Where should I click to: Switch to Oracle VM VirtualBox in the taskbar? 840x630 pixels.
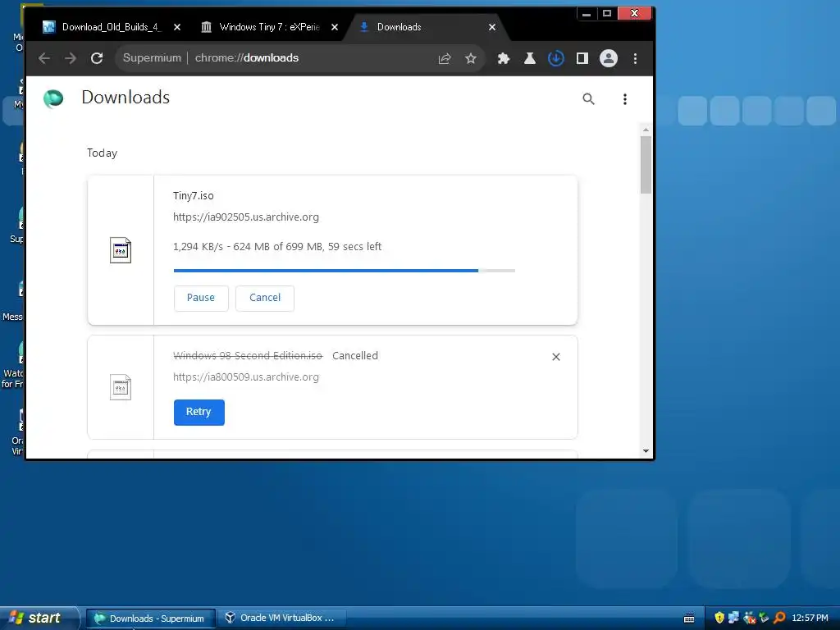pyautogui.click(x=282, y=619)
